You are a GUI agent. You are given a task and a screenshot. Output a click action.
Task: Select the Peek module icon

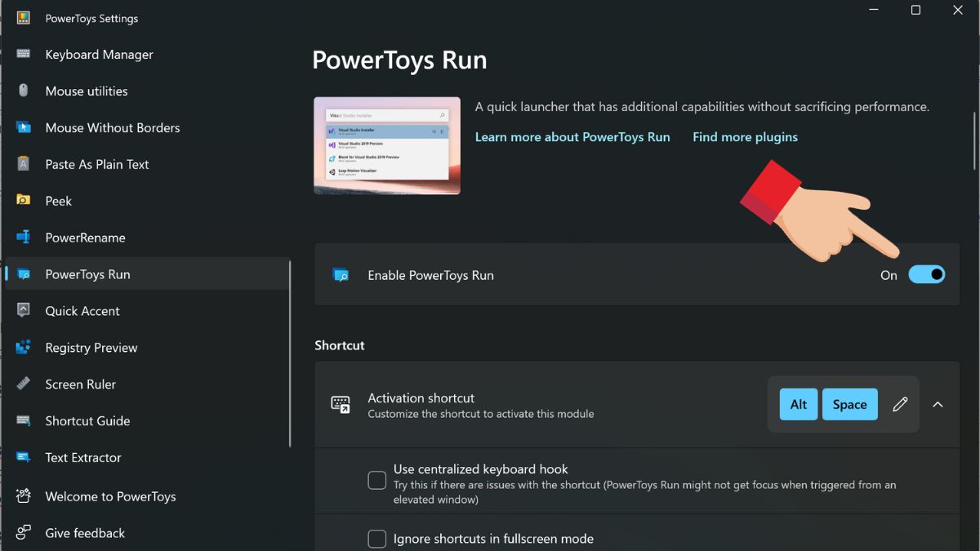[x=24, y=201]
